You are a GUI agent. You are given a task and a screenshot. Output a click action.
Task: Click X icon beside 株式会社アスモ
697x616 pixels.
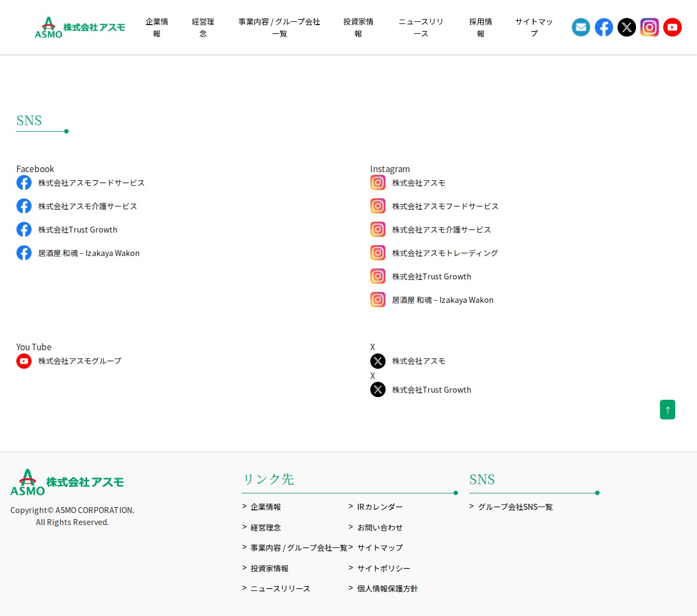[x=378, y=361]
